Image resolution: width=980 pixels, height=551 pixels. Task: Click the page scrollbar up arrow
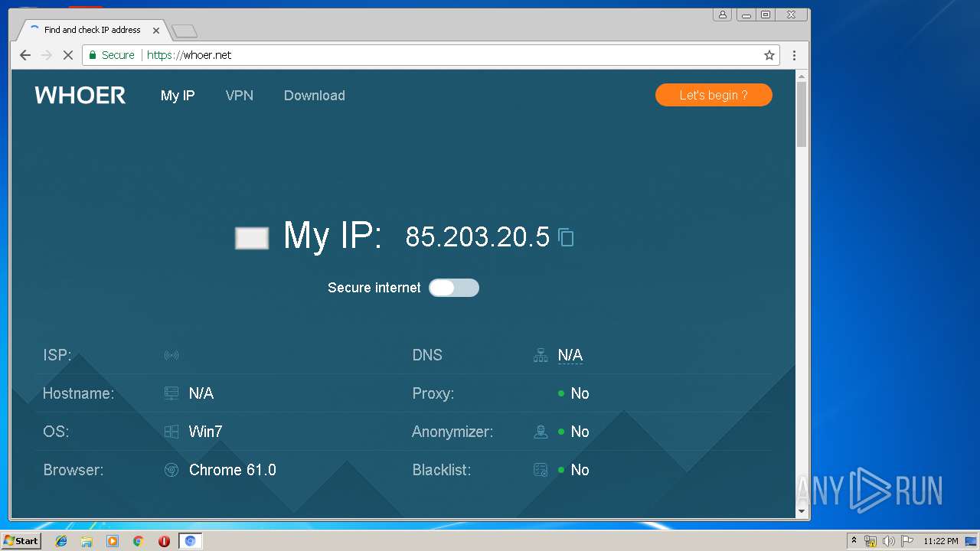[x=802, y=76]
